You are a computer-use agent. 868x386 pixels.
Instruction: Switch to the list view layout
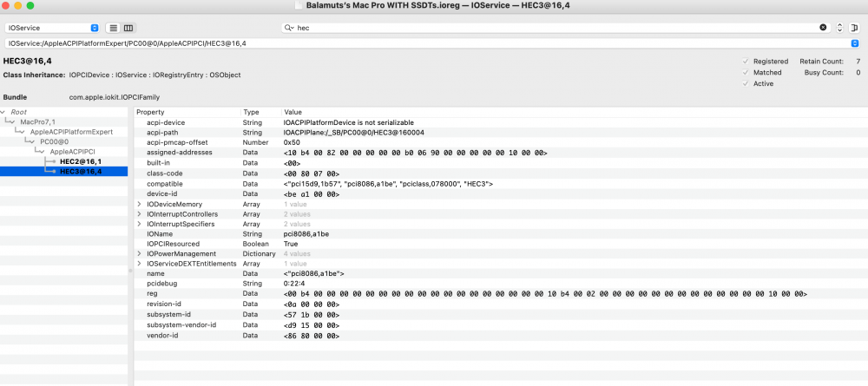coord(114,28)
